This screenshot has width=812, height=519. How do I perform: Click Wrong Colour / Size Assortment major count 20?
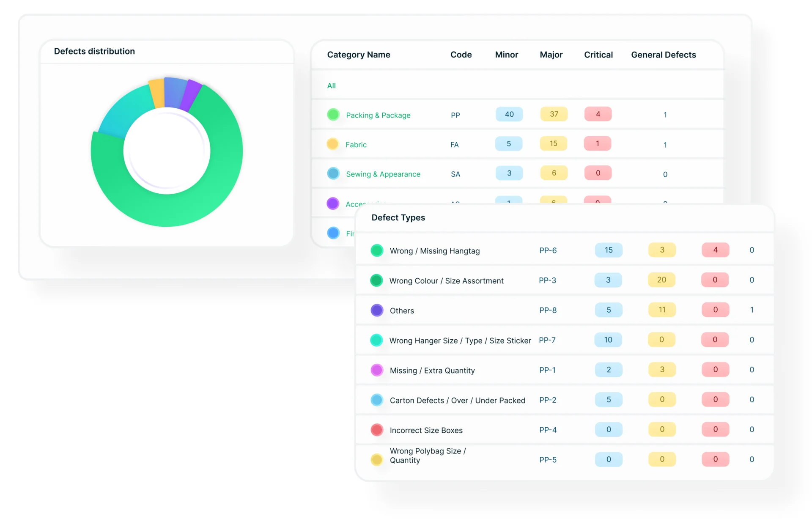tap(662, 280)
